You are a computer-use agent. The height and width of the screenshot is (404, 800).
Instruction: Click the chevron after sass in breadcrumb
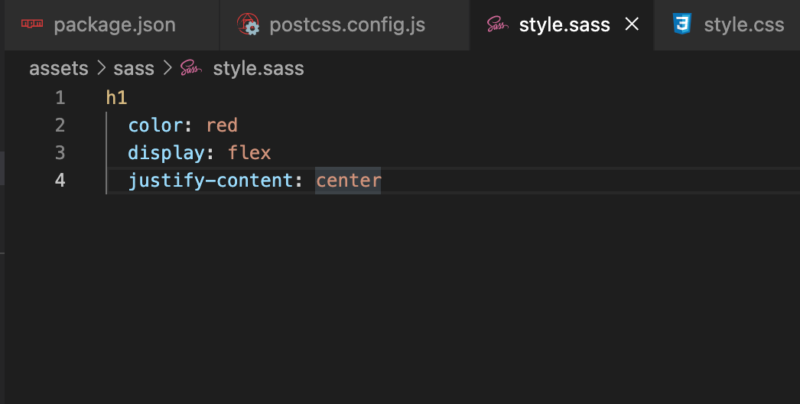click(x=167, y=68)
